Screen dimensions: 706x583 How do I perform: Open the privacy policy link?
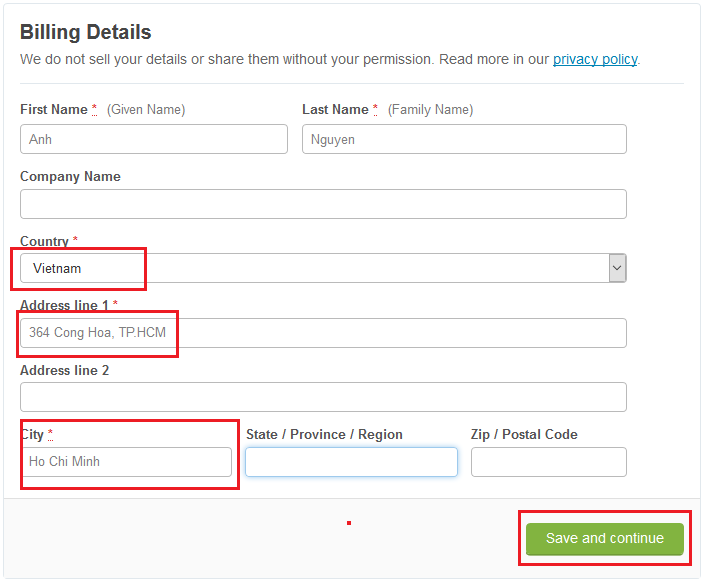595,59
